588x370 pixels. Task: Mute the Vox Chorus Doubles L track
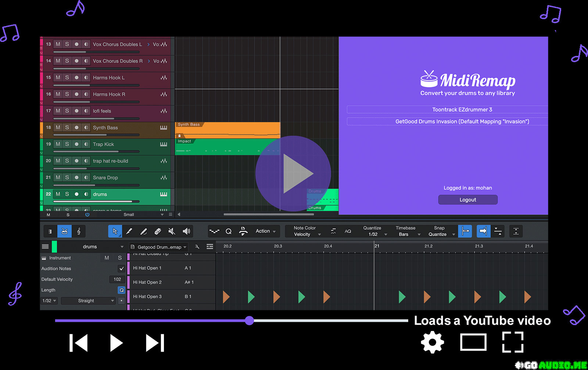click(58, 44)
